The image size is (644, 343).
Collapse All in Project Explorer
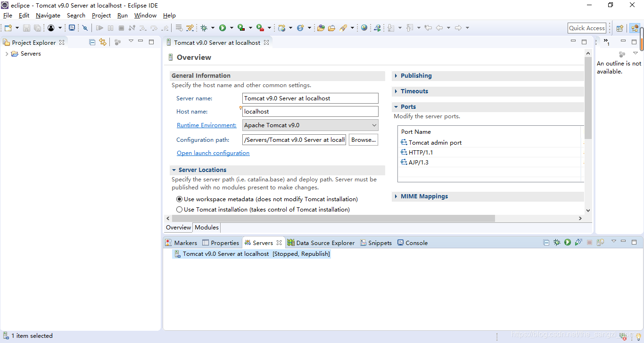[92, 42]
